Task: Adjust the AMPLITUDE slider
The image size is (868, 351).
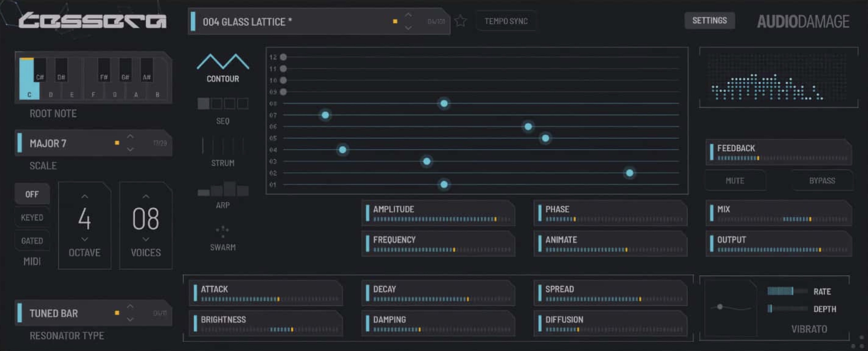Action: click(438, 213)
